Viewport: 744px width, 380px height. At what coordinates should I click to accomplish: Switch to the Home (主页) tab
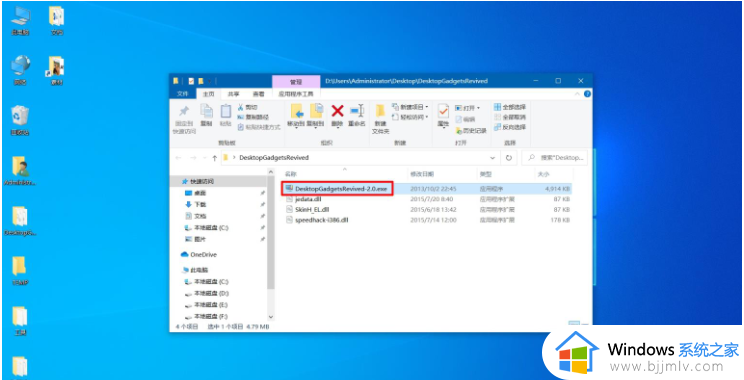click(209, 94)
